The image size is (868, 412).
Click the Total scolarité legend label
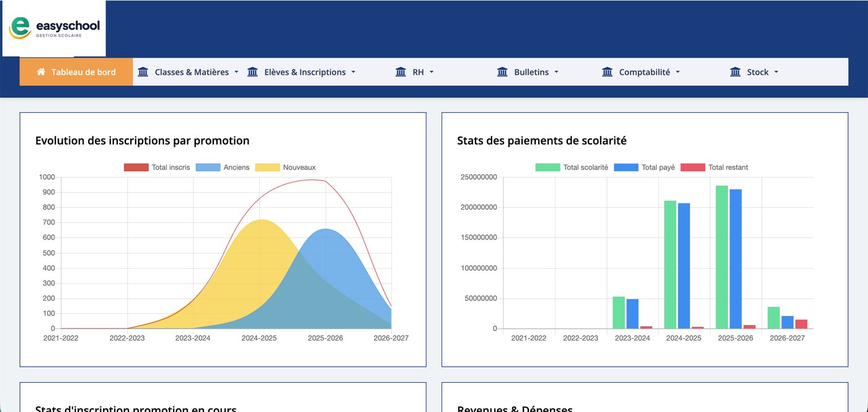tap(585, 168)
